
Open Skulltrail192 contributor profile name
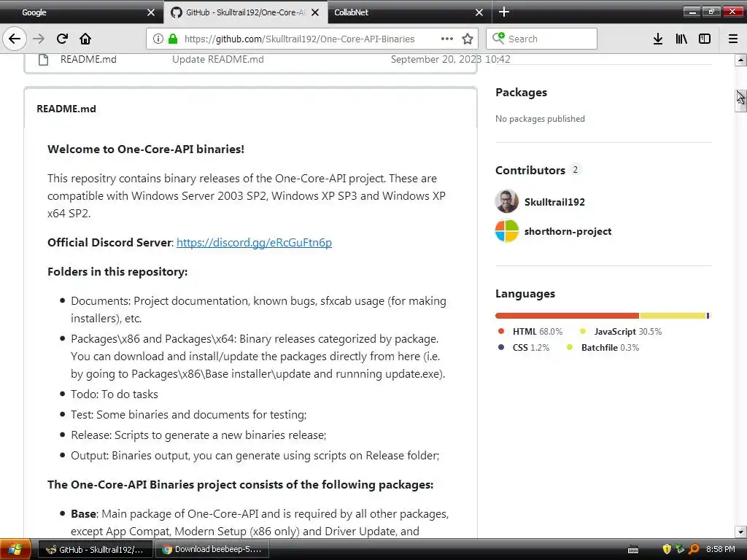point(554,202)
